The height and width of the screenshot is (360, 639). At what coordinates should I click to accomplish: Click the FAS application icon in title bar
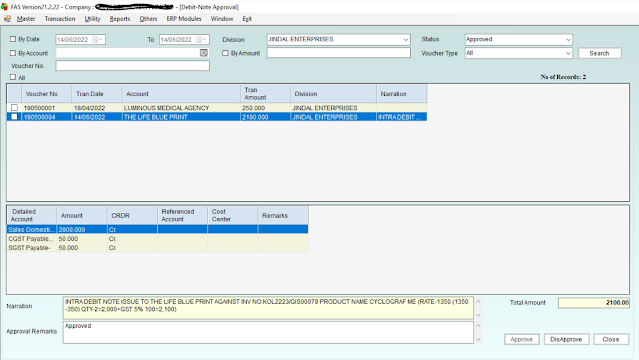coord(4,7)
